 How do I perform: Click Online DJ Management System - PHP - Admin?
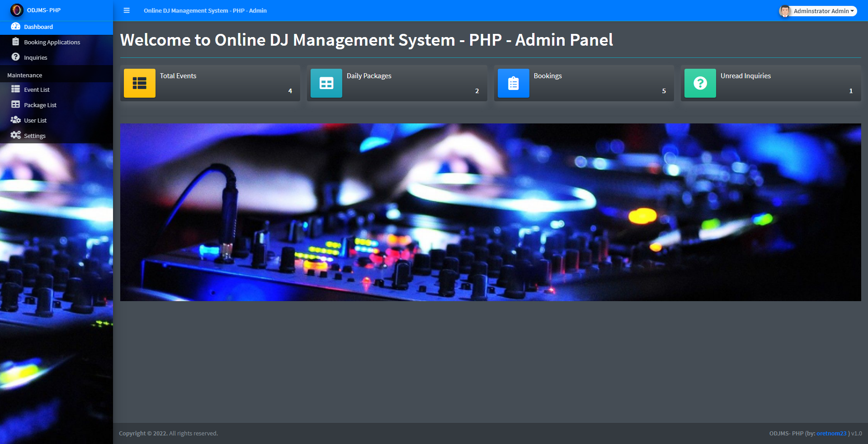pos(205,10)
